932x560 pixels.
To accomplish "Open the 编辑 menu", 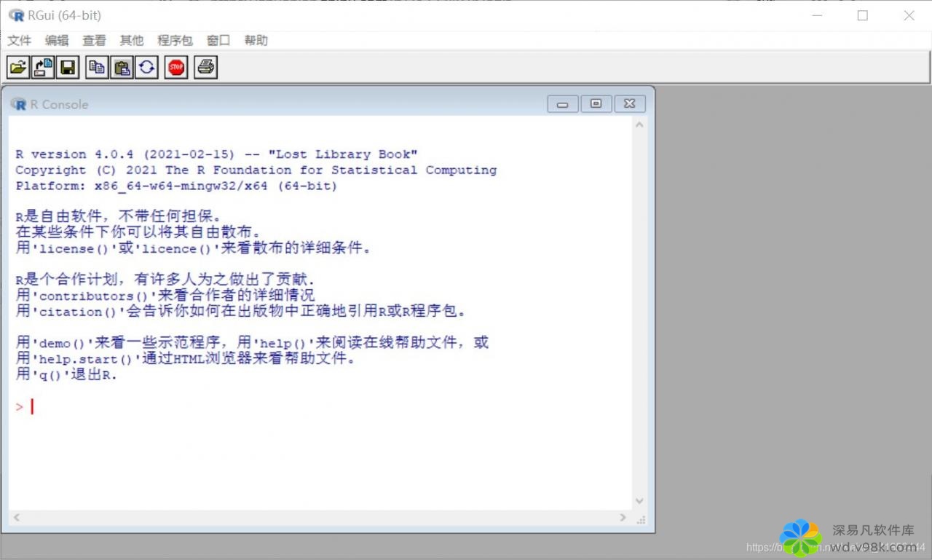I will [57, 41].
